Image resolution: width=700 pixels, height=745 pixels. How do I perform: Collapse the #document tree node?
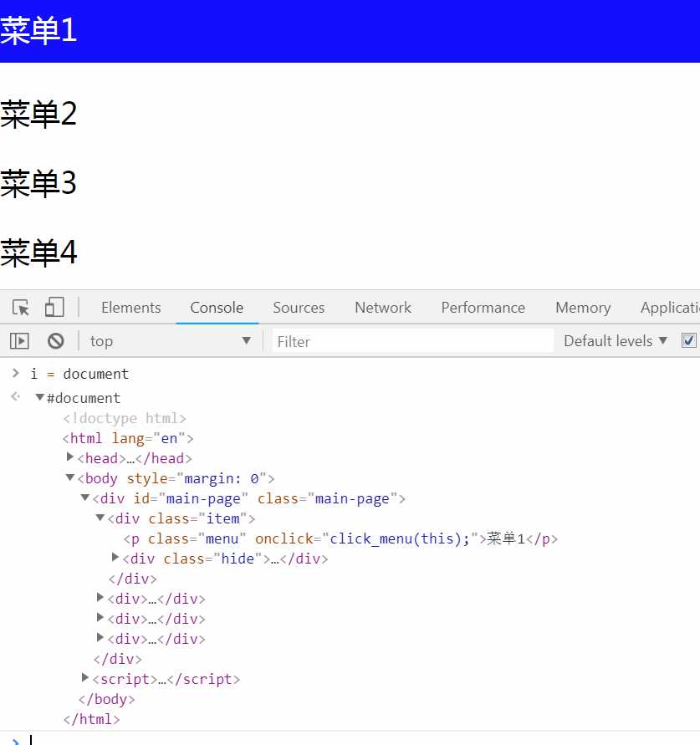pyautogui.click(x=40, y=396)
